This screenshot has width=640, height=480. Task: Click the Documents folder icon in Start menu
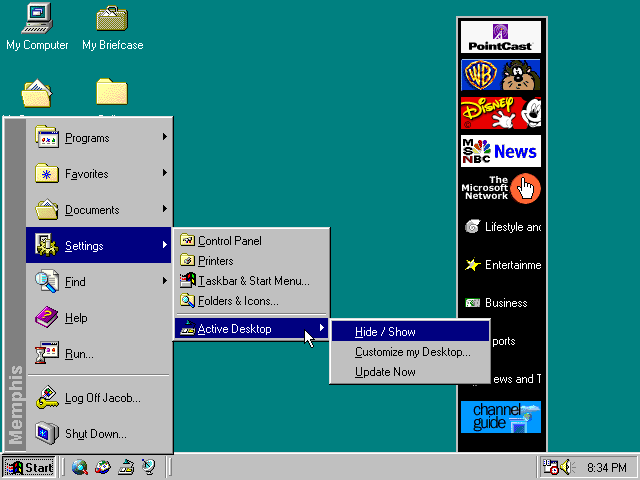(47, 209)
